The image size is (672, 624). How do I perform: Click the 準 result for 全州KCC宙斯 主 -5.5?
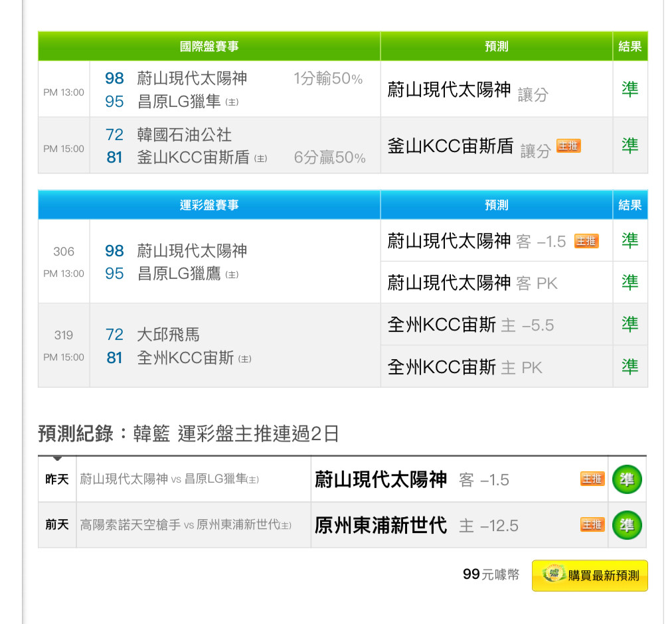pyautogui.click(x=630, y=325)
